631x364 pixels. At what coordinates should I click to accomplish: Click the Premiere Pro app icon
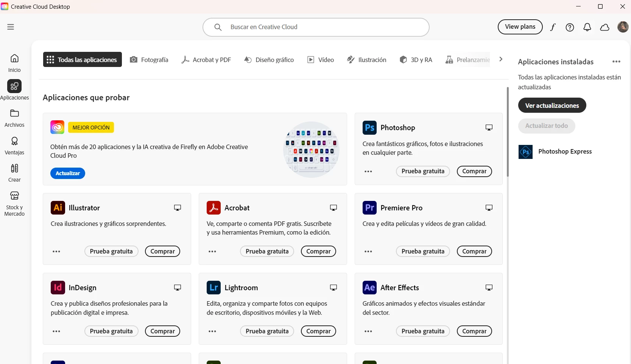369,208
